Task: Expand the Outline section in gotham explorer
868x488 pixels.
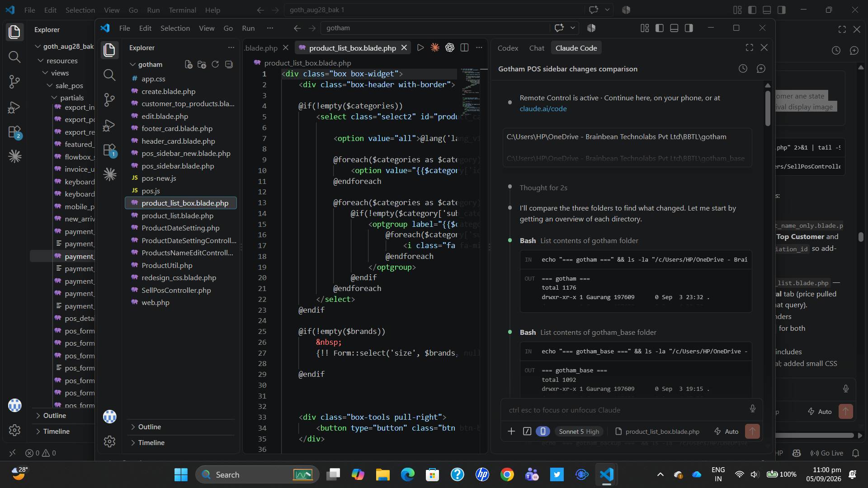Action: tap(149, 427)
